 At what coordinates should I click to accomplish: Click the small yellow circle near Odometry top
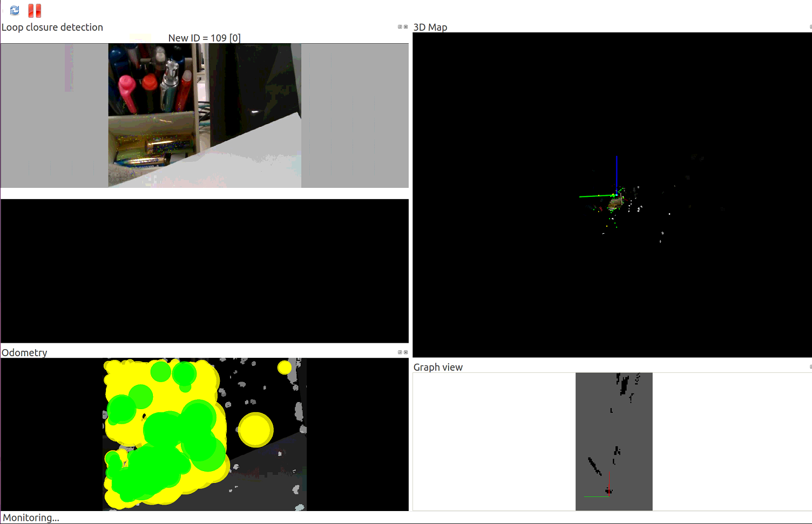[x=284, y=368]
